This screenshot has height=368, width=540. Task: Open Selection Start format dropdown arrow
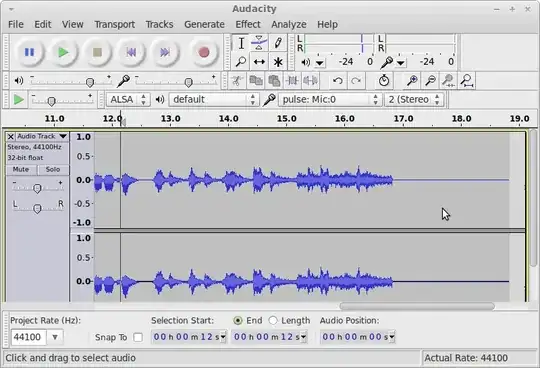(x=223, y=337)
